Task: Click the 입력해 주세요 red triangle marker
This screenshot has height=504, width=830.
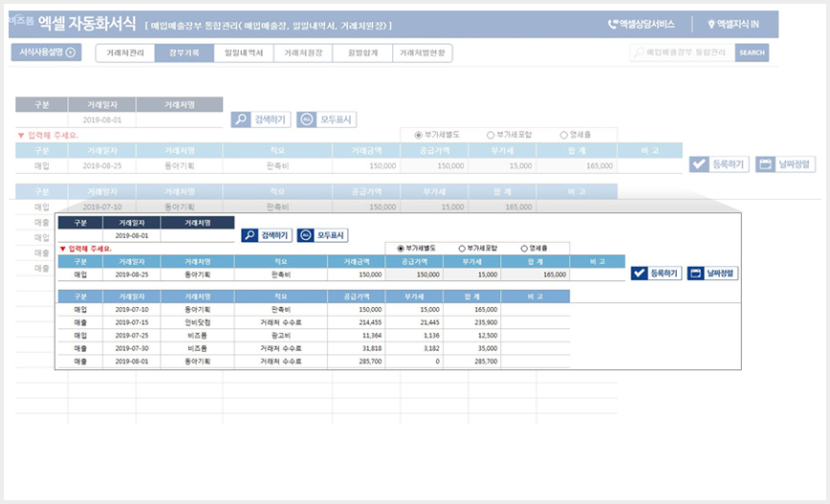Action: pos(62,249)
